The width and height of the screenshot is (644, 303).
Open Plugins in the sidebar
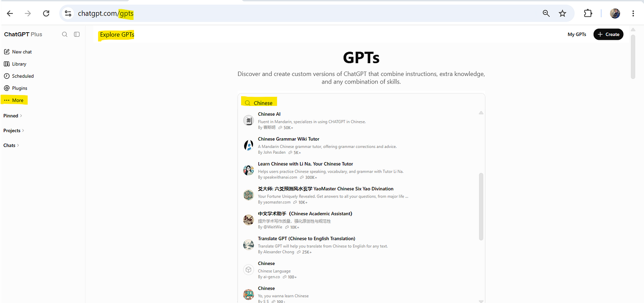pyautogui.click(x=16, y=88)
